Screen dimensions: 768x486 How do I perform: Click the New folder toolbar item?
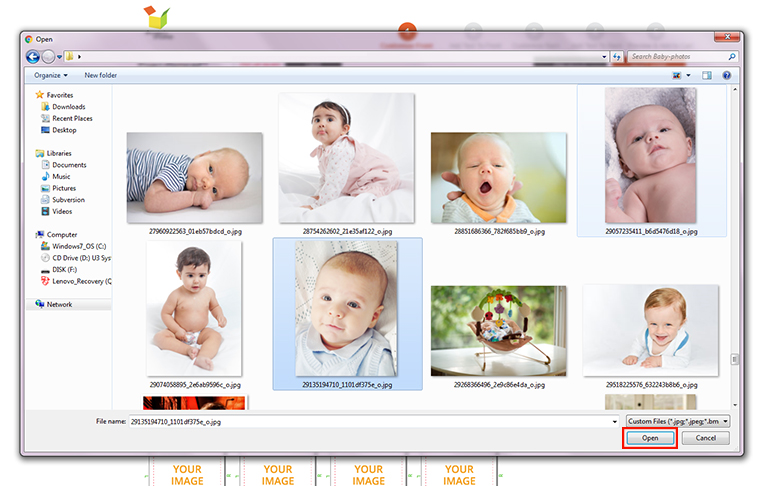point(100,75)
